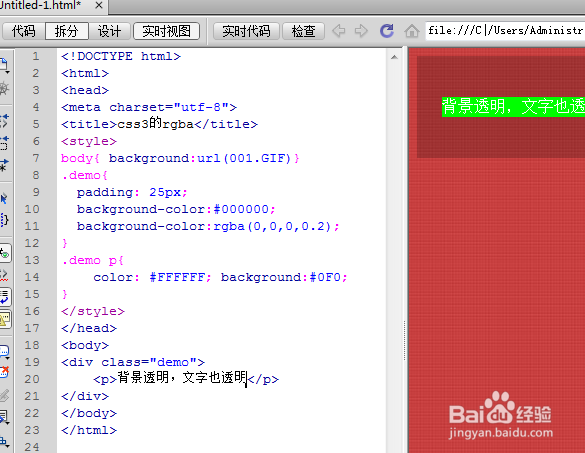Image resolution: width=585 pixels, height=453 pixels.
Task: Toggle 检查 mode button
Action: point(303,31)
